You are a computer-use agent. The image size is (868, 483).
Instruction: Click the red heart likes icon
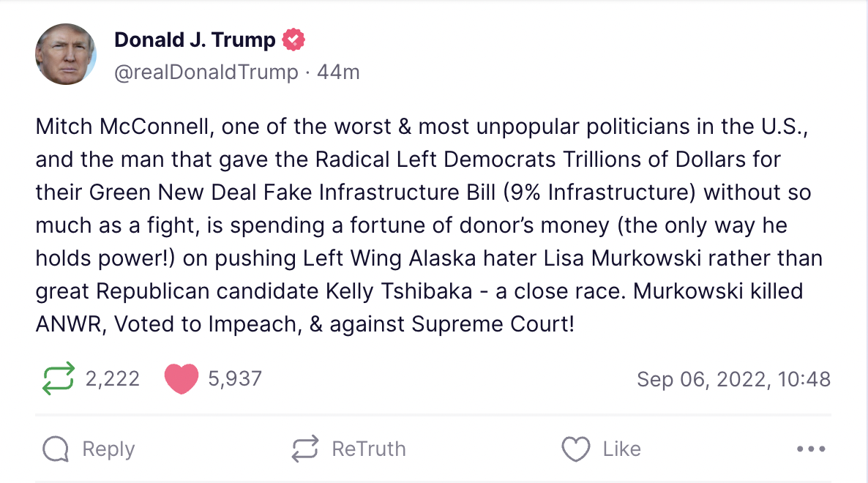[182, 378]
